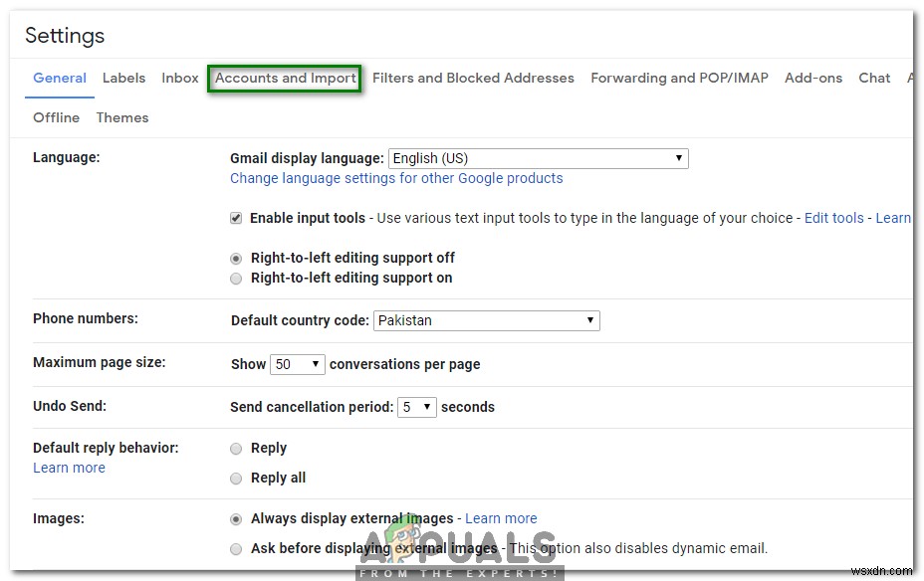Viewport: 924px width, 581px height.
Task: Open the Add-ons tab
Action: (x=813, y=78)
